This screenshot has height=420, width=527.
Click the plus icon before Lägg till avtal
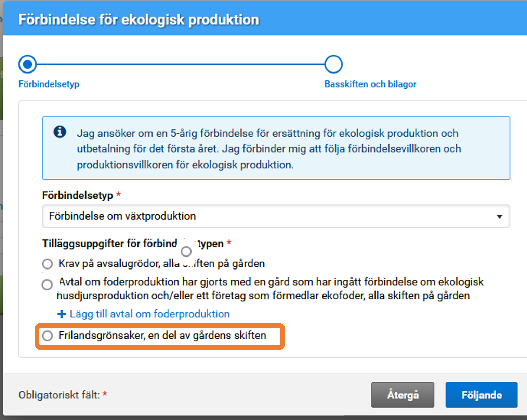[61, 314]
